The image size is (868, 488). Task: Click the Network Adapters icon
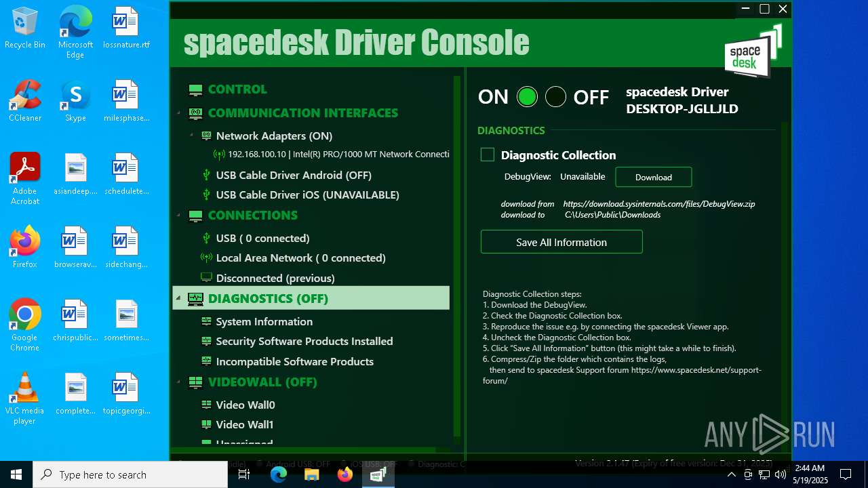(x=206, y=136)
